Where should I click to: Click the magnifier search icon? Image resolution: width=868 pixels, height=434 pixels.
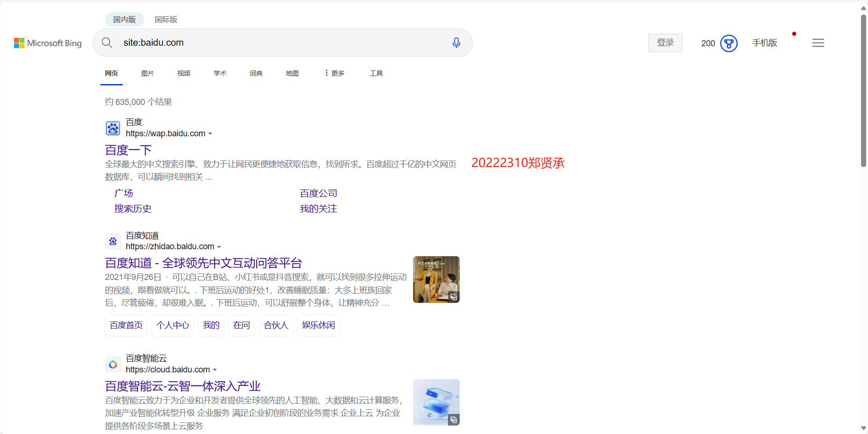(x=107, y=42)
